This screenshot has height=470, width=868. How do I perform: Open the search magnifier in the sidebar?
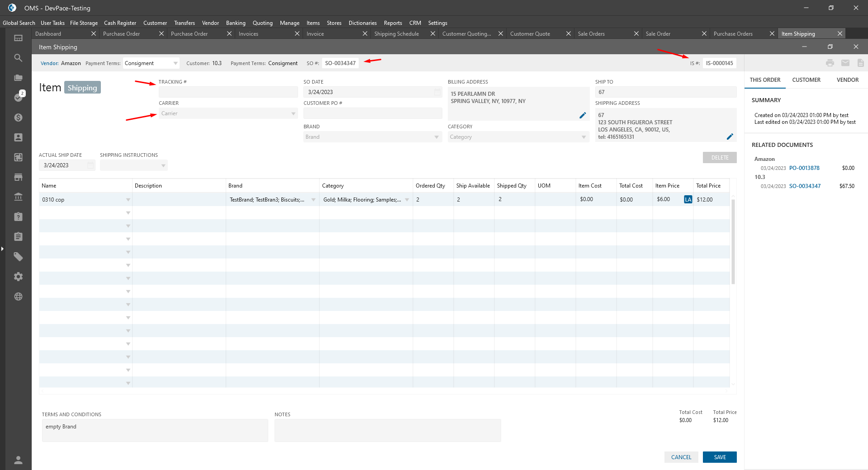click(x=18, y=58)
